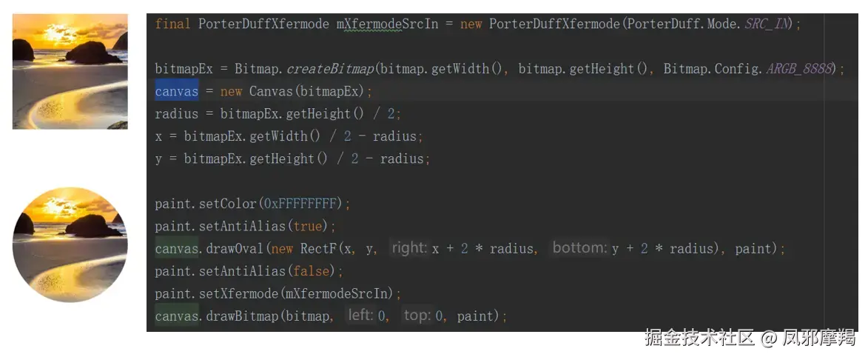Click the createBitmap method call
The height and width of the screenshot is (360, 868).
330,69
